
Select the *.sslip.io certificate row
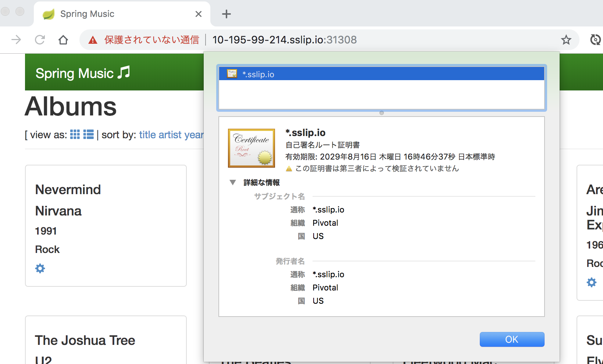click(382, 74)
